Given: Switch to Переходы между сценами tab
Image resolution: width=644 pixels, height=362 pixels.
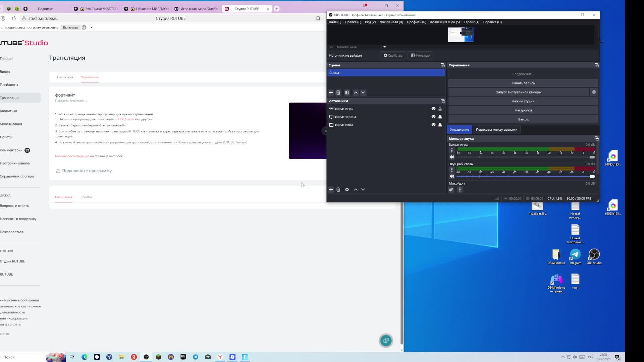Looking at the screenshot, I should [x=496, y=130].
